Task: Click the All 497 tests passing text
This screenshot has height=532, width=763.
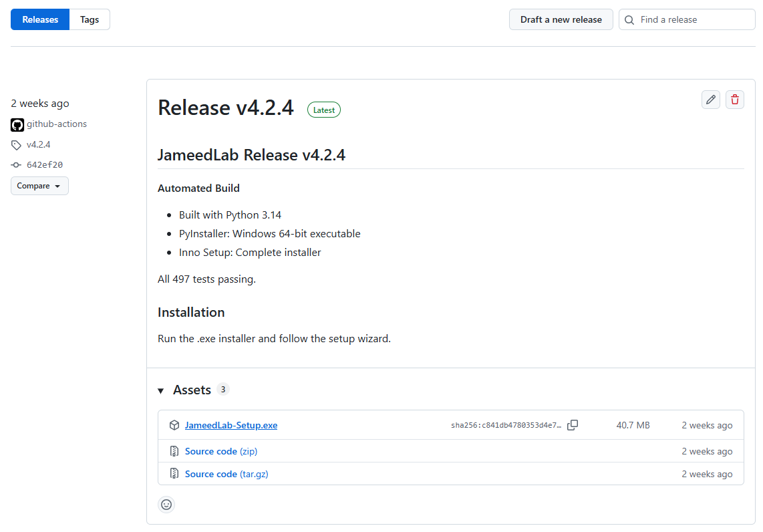Action: click(207, 279)
